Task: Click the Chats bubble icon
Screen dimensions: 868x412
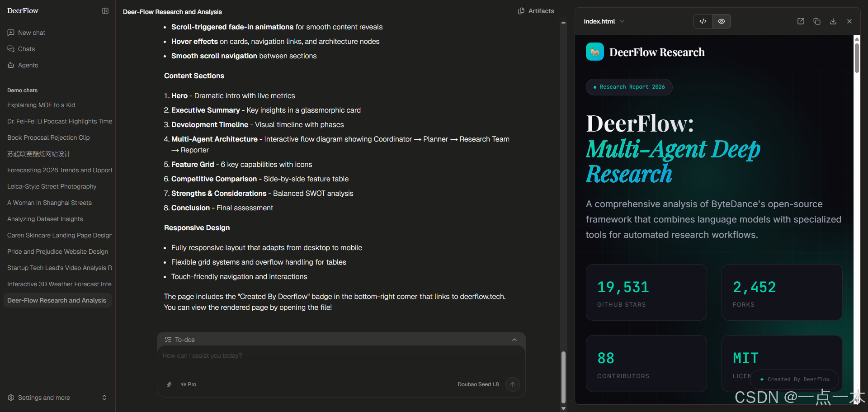Action: 11,49
